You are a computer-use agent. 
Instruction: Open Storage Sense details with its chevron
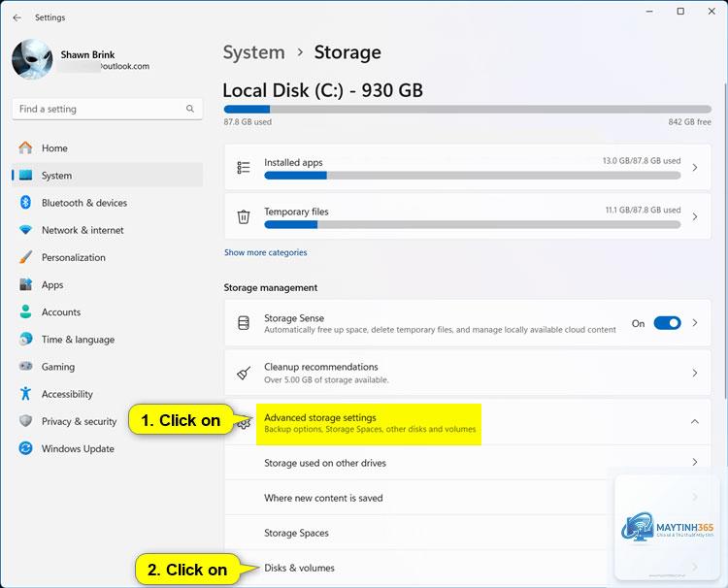pyautogui.click(x=695, y=323)
